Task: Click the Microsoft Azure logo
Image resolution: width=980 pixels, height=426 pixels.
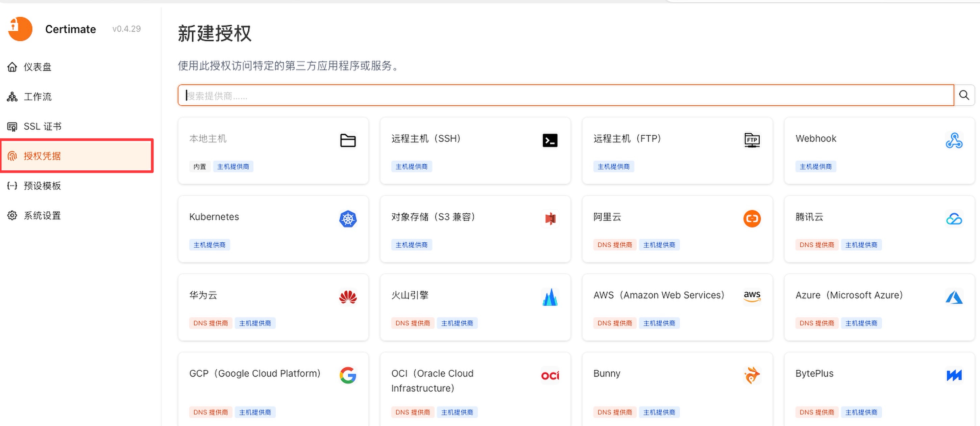Action: click(x=954, y=297)
